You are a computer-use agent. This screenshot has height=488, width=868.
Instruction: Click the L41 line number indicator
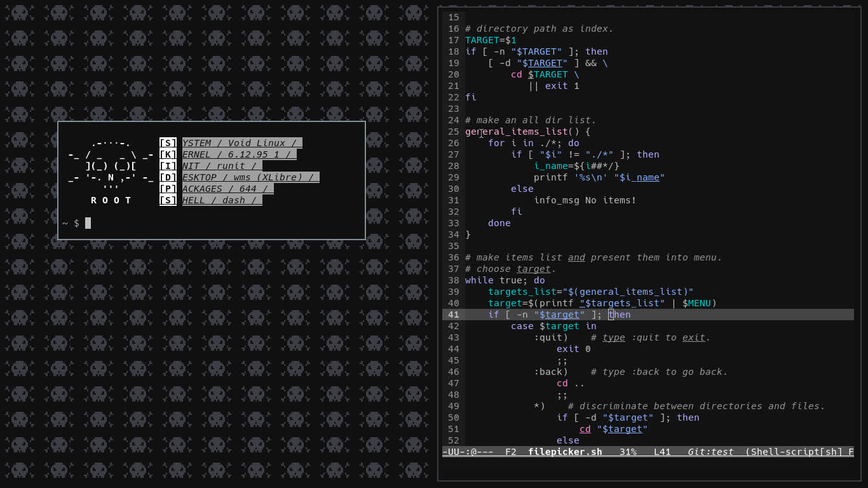click(662, 452)
